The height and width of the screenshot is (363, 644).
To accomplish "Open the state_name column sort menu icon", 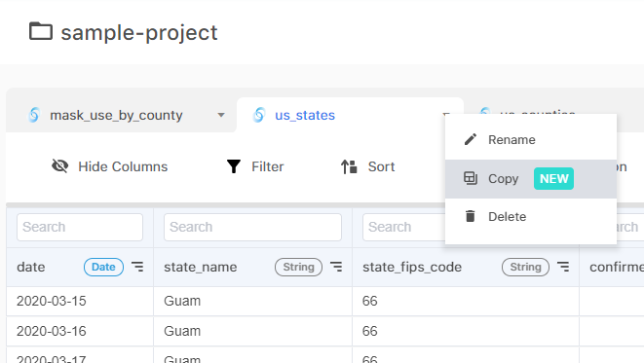I will tap(336, 267).
